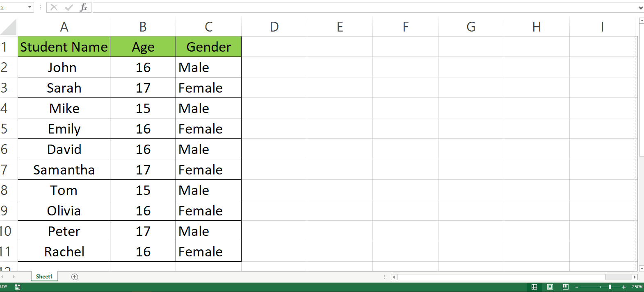The width and height of the screenshot is (644, 292).
Task: Click the 250% zoom level label
Action: (636, 287)
